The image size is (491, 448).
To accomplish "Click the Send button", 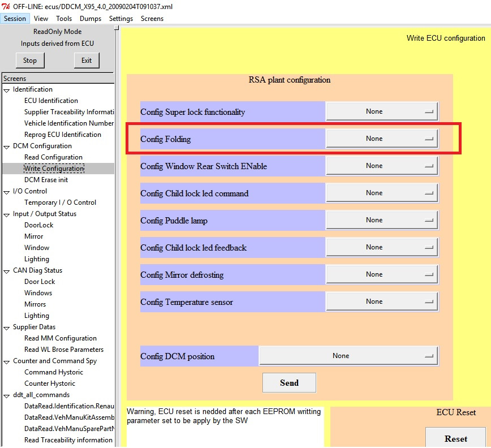I will tap(289, 383).
